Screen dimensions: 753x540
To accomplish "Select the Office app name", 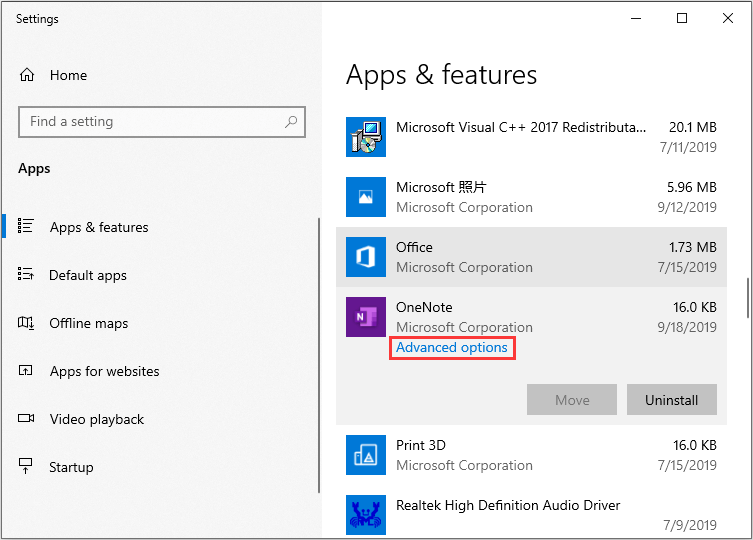I will point(414,247).
